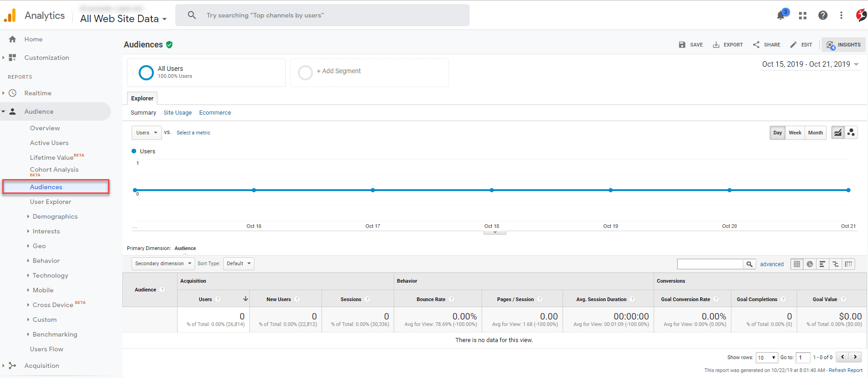The width and height of the screenshot is (868, 378).
Task: Click the EDIT button
Action: pyautogui.click(x=801, y=45)
